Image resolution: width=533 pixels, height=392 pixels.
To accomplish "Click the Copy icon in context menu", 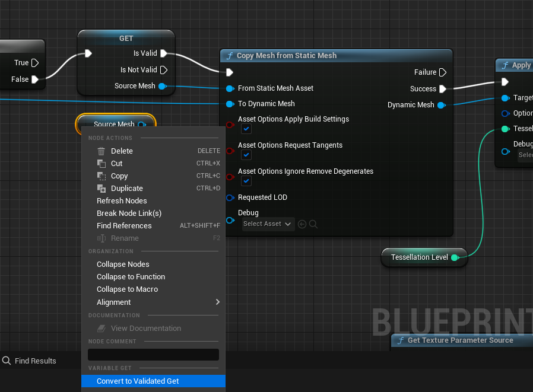I will pos(101,176).
